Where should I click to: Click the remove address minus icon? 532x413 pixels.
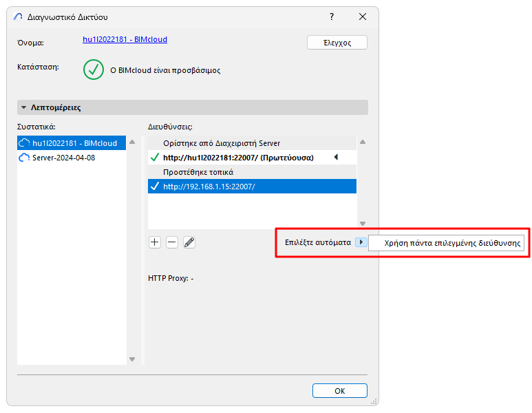point(172,242)
